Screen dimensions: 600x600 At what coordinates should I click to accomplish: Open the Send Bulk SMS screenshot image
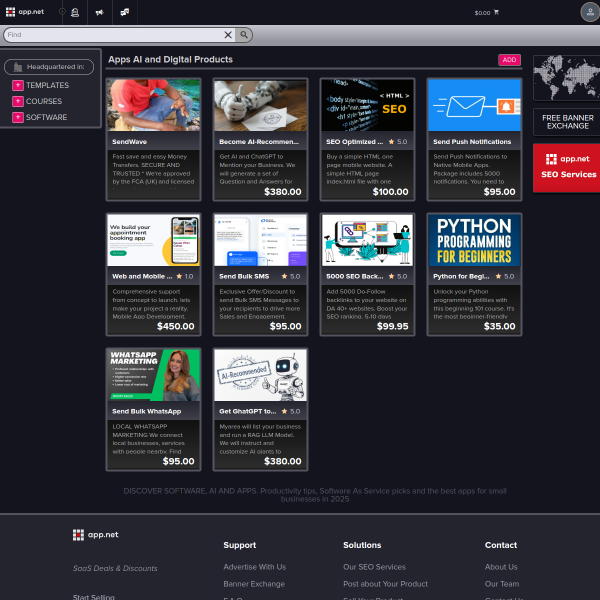click(260, 240)
